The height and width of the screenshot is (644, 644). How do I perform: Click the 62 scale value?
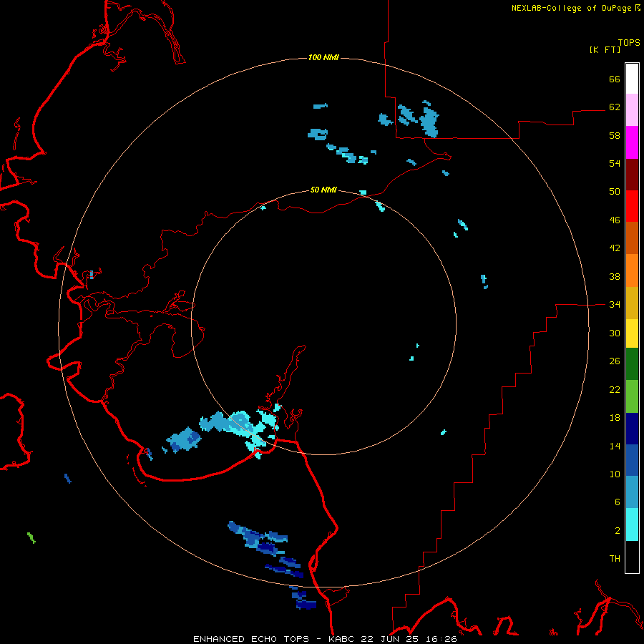615,107
